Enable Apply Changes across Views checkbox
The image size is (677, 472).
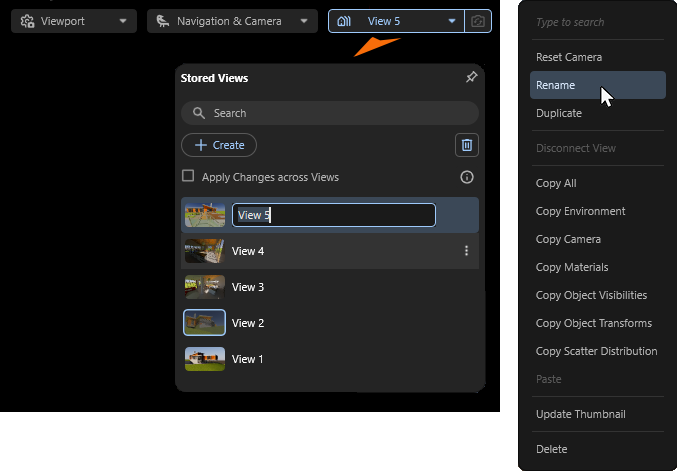coord(188,176)
